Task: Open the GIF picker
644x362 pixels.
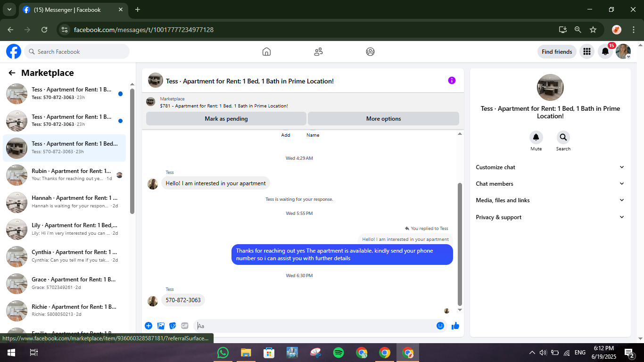Action: click(x=185, y=326)
